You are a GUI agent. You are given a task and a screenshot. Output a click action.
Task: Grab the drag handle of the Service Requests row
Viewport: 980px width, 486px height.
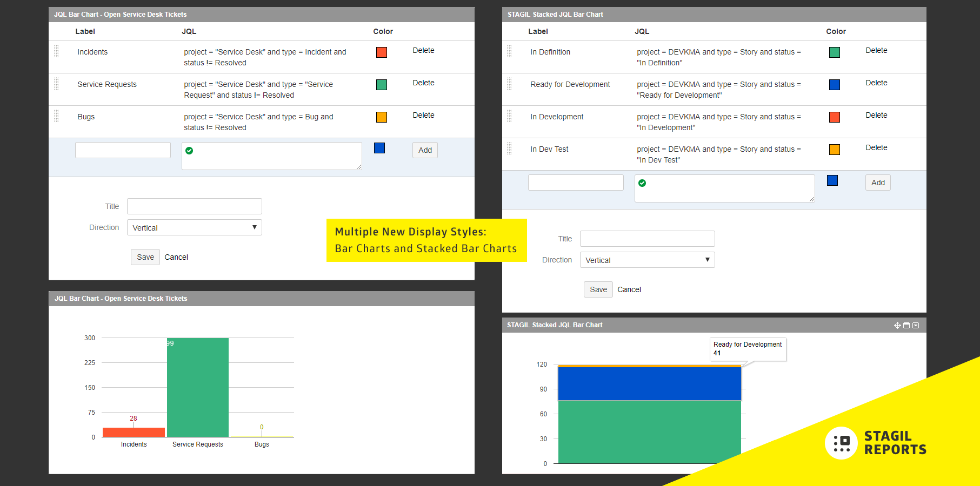[x=56, y=84]
